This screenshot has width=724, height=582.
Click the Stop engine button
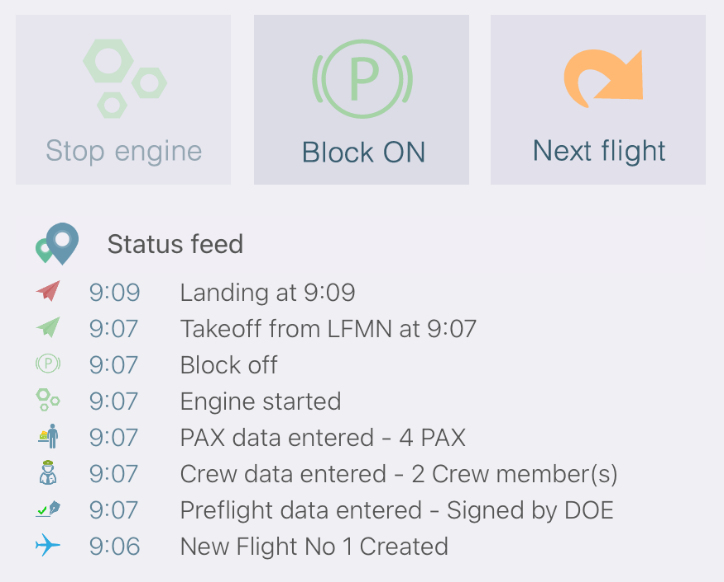[x=123, y=100]
